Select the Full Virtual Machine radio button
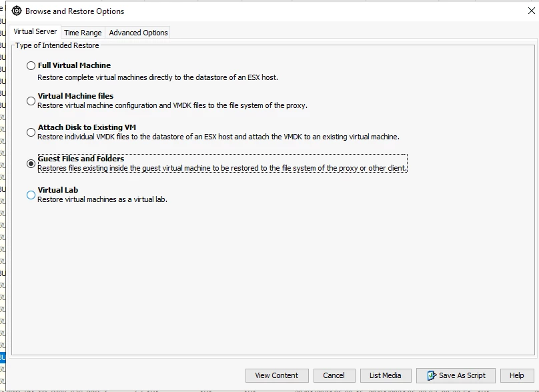The image size is (539, 392). (31, 66)
